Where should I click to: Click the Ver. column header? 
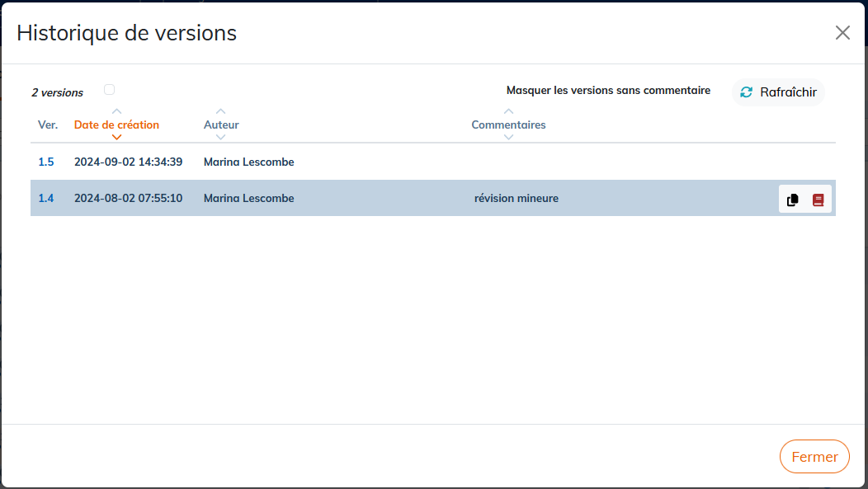pyautogui.click(x=48, y=125)
